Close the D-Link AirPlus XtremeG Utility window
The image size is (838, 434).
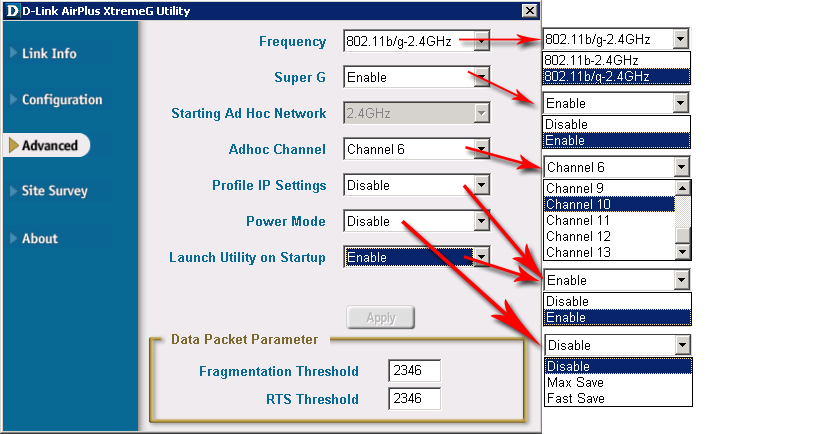529,10
